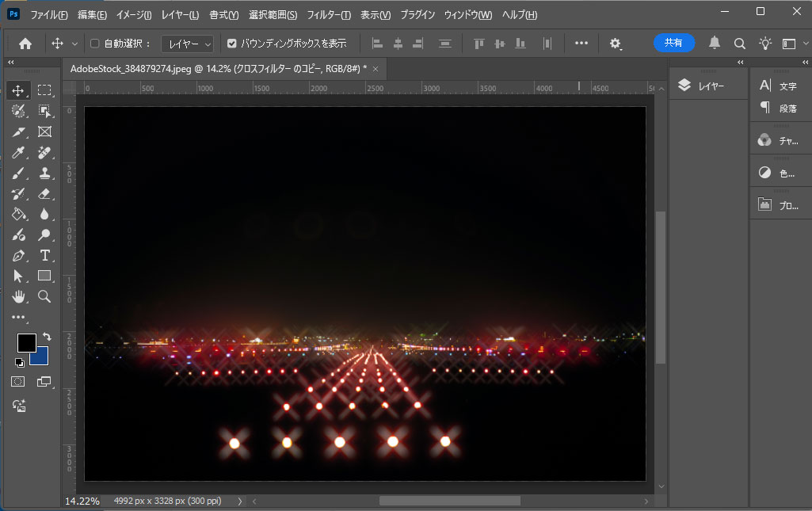Screen dimensions: 812x511
Task: Open the イメージ(I) menu
Action: pyautogui.click(x=133, y=15)
